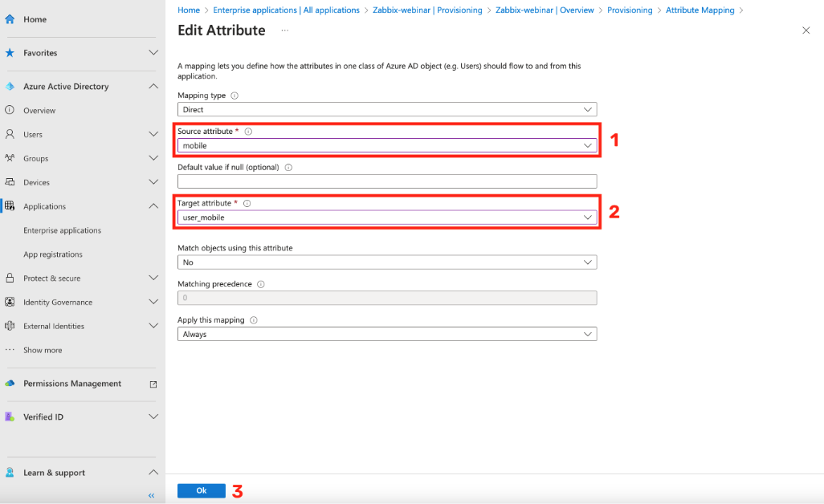Click info icon next to Mapping type
The image size is (824, 504).
pyautogui.click(x=235, y=96)
